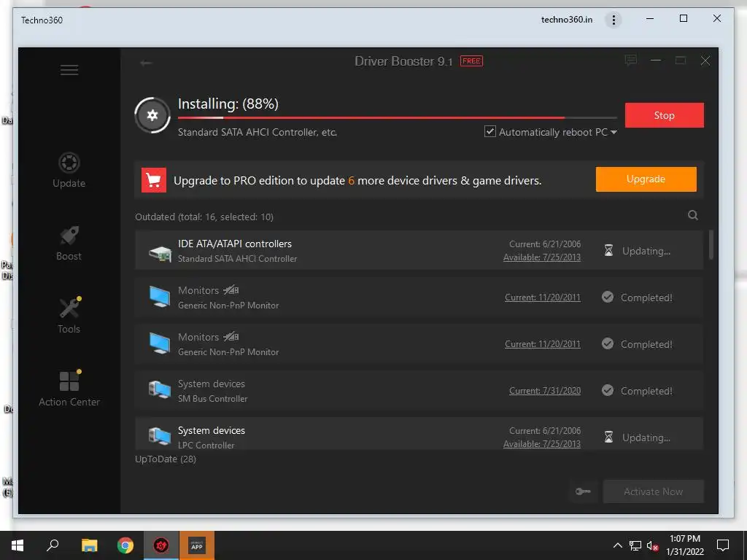Open the hamburger menu in Driver Booster sidebar
The height and width of the screenshot is (560, 747).
click(x=69, y=70)
